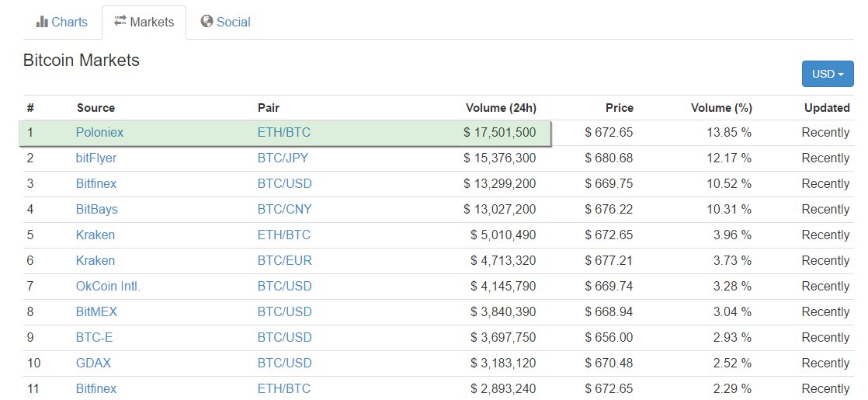Click the BTC/USD pair in Bitfinex row 3

point(284,183)
